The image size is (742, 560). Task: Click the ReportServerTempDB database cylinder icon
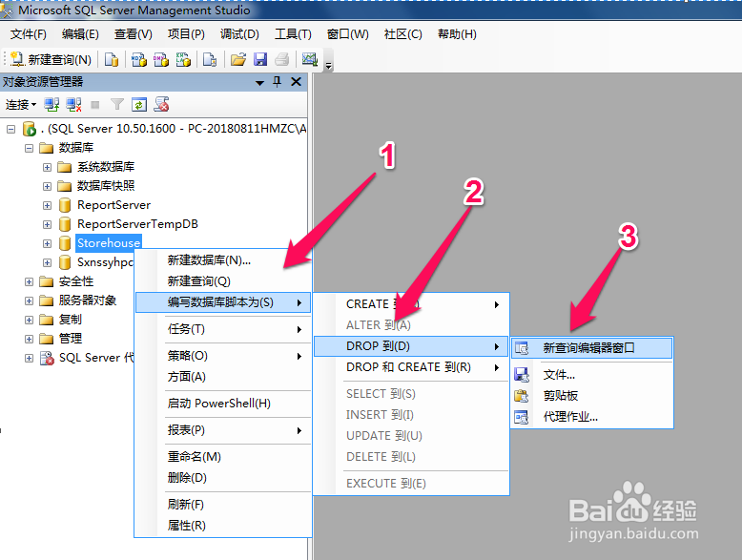point(65,224)
